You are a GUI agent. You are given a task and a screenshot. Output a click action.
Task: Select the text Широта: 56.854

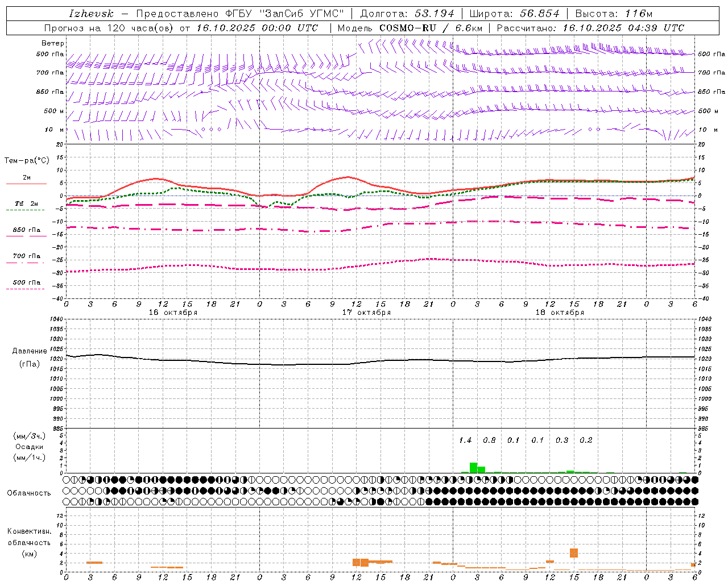[x=514, y=14]
